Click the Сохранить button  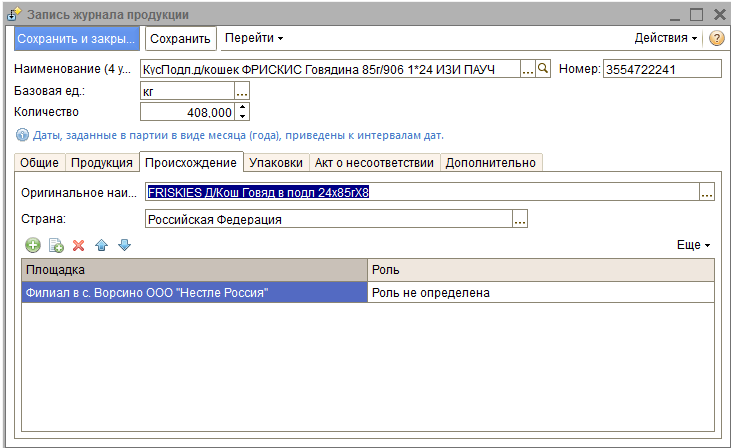tap(180, 39)
